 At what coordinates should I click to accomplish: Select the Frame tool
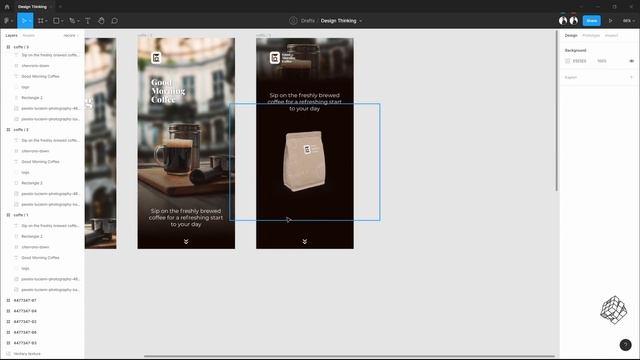click(x=40, y=21)
